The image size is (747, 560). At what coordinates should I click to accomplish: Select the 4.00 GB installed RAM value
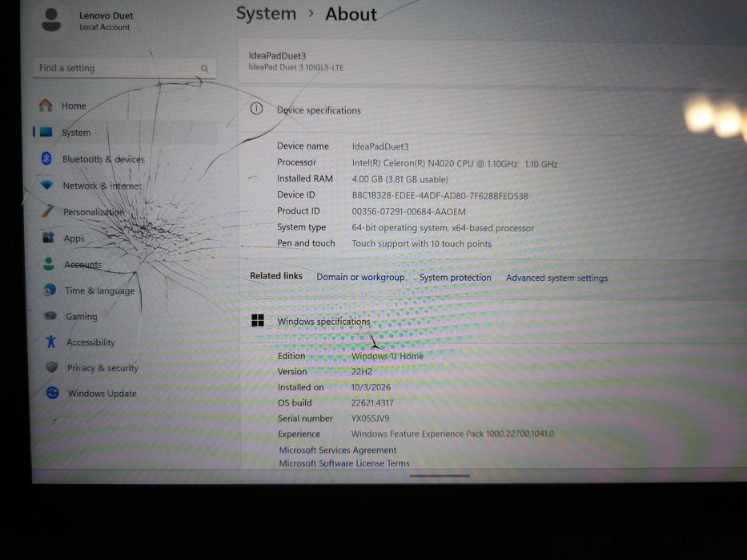[x=400, y=179]
